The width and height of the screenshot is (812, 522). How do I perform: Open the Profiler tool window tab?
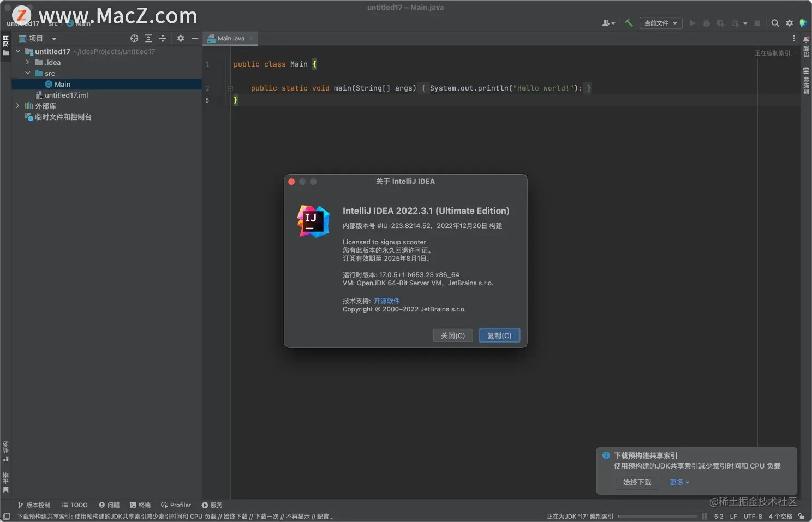tap(176, 505)
